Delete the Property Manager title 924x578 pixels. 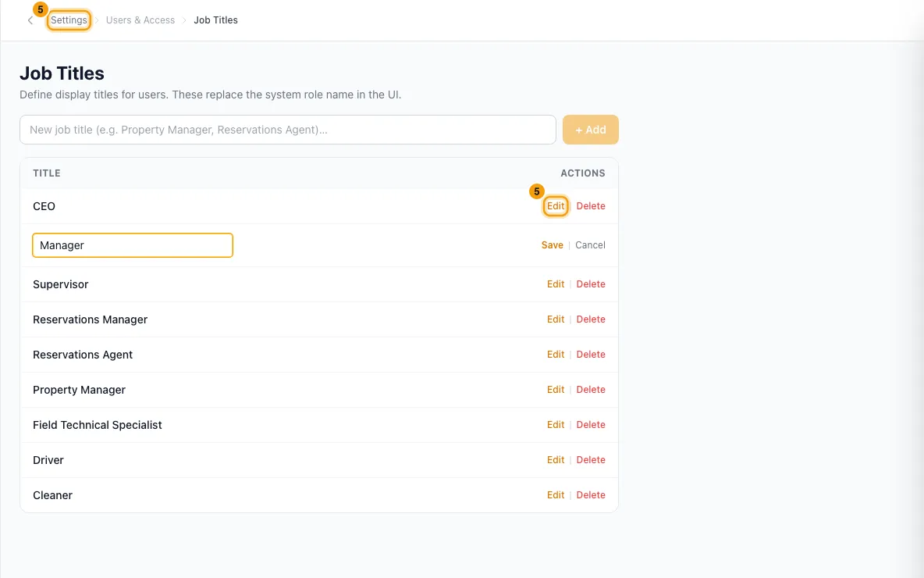pos(591,390)
